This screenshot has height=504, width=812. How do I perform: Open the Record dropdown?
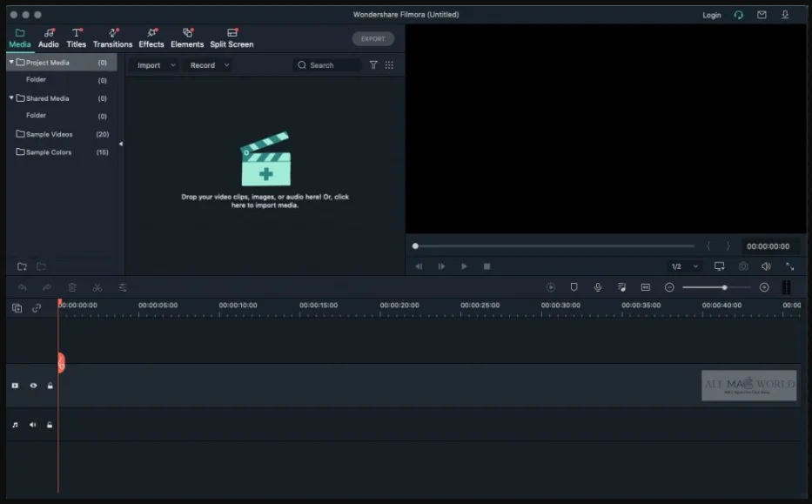tap(209, 65)
